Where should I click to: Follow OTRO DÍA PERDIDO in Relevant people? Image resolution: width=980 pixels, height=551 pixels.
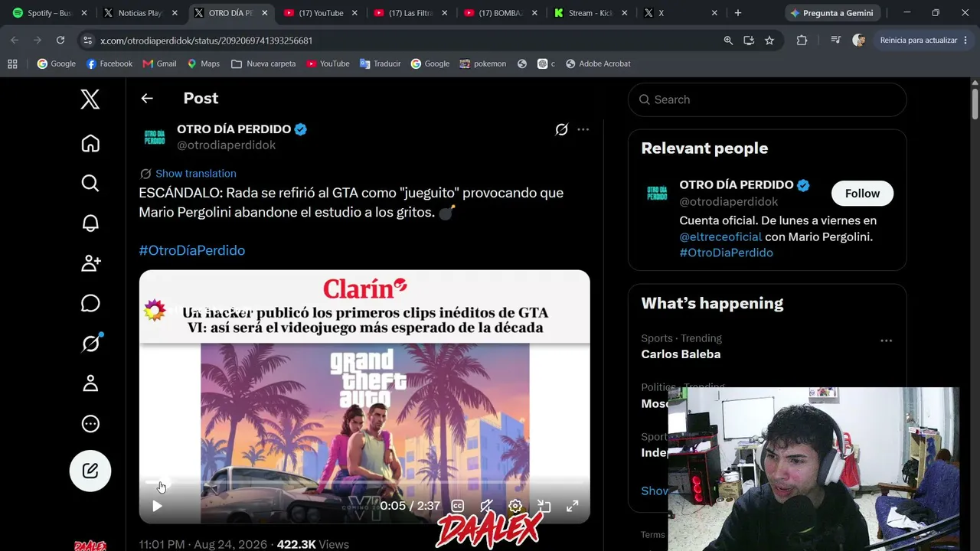click(x=862, y=194)
